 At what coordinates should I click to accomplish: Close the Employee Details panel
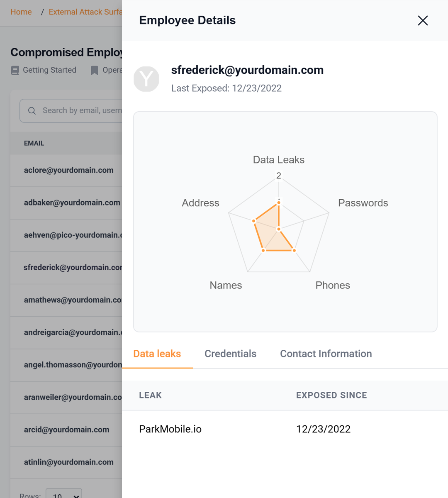pyautogui.click(x=423, y=20)
